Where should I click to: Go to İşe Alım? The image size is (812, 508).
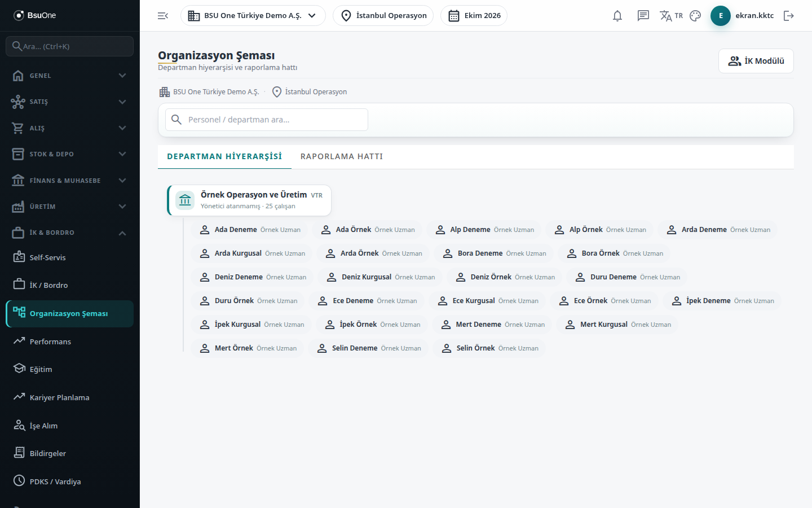pyautogui.click(x=70, y=426)
